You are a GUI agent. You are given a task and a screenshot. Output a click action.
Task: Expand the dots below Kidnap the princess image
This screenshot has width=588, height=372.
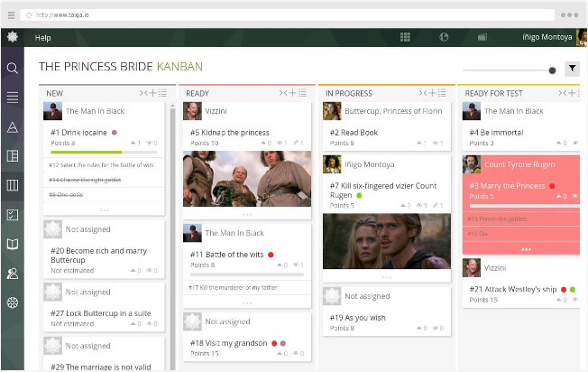pos(247,213)
